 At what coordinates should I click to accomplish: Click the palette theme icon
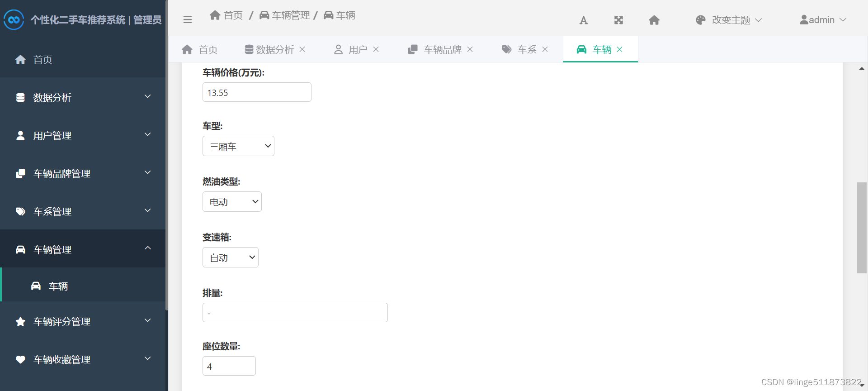[701, 20]
